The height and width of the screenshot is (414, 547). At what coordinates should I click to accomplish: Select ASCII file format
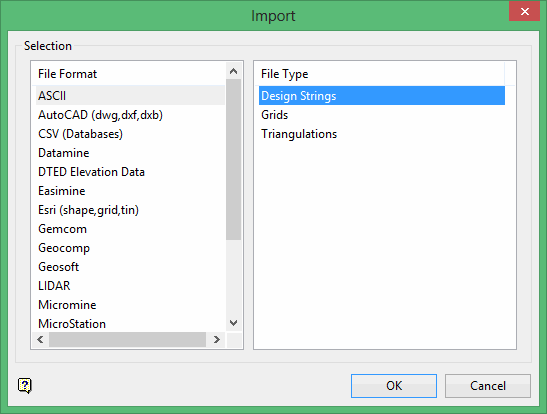tap(130, 96)
